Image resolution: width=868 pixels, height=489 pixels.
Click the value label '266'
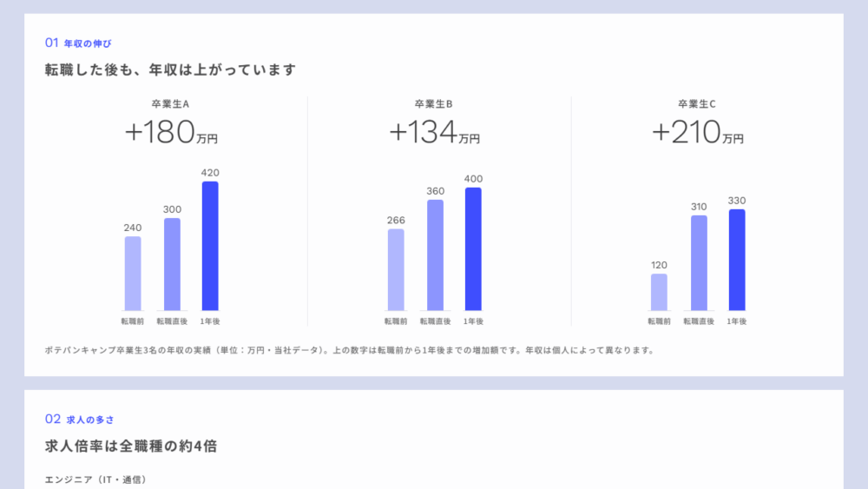pyautogui.click(x=396, y=221)
